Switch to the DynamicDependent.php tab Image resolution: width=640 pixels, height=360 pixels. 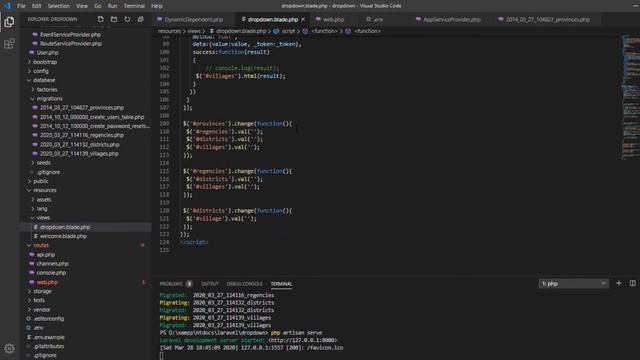tap(193, 19)
